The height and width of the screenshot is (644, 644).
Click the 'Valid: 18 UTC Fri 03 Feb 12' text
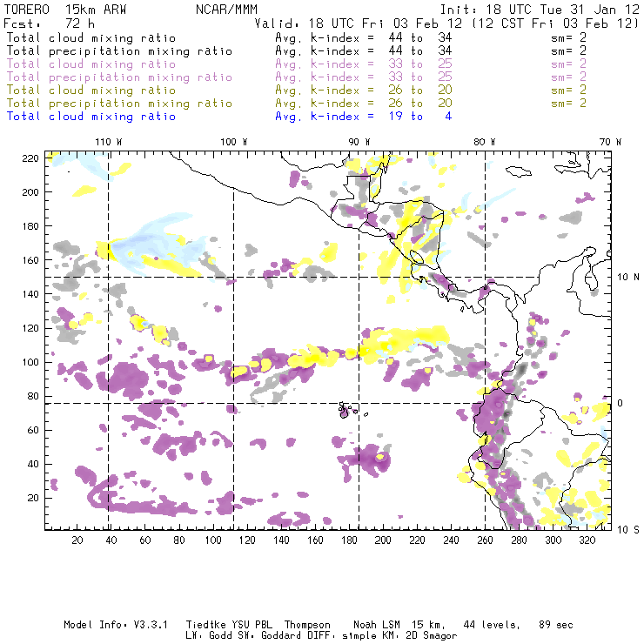point(359,23)
